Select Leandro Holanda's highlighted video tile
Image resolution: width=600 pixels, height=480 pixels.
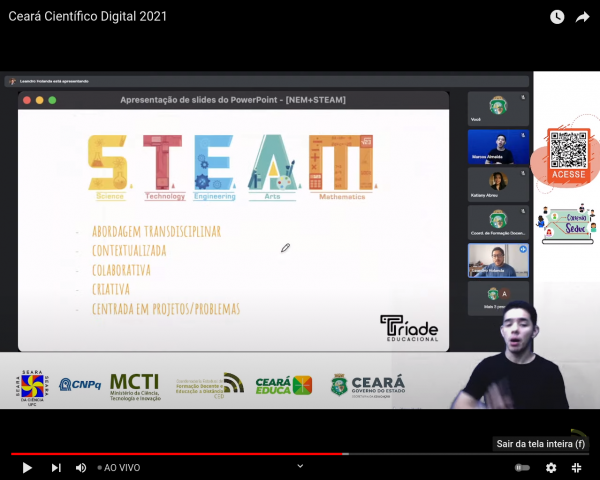[x=498, y=260]
